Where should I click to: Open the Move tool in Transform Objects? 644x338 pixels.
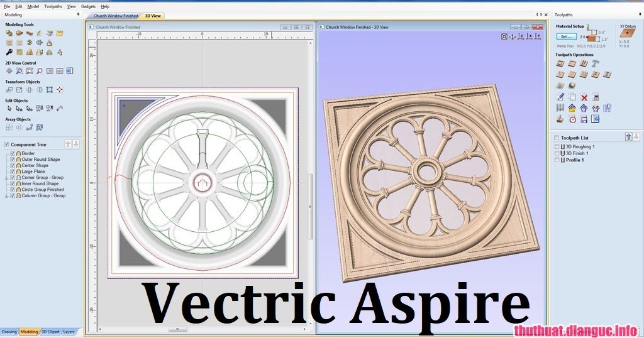(9, 89)
